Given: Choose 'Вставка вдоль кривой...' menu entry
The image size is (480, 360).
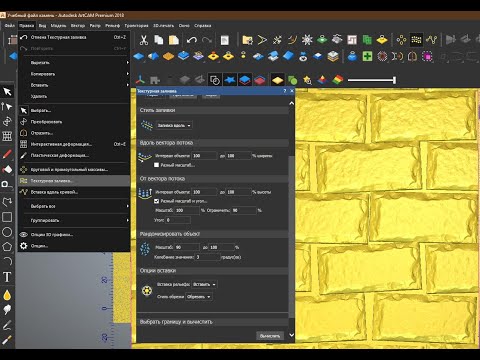Looking at the screenshot, I should 74,192.
